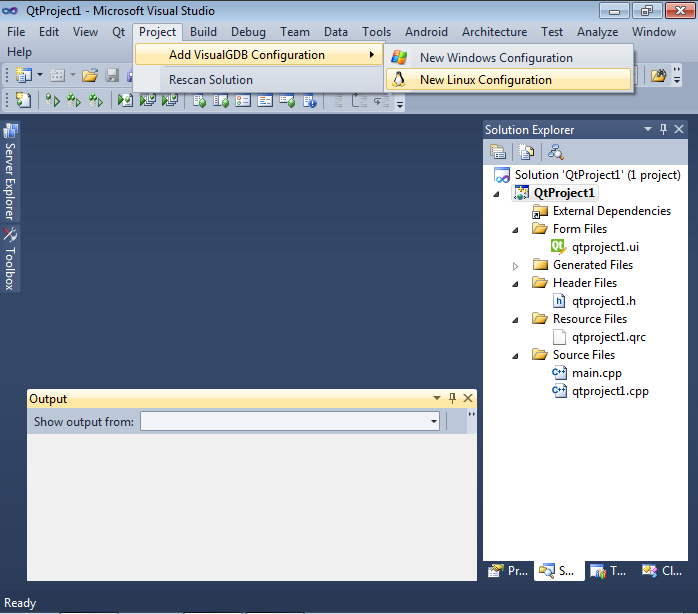Click the checklist icon with red and green bullets
Viewport: 698px width, 614px height.
(243, 101)
